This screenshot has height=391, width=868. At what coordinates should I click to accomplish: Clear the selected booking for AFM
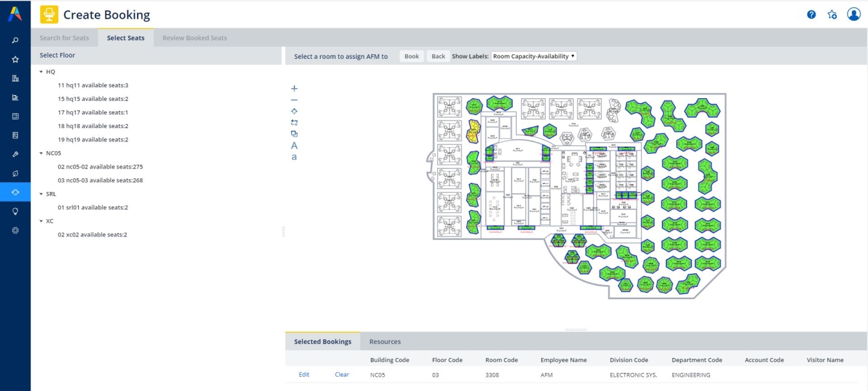(x=342, y=375)
